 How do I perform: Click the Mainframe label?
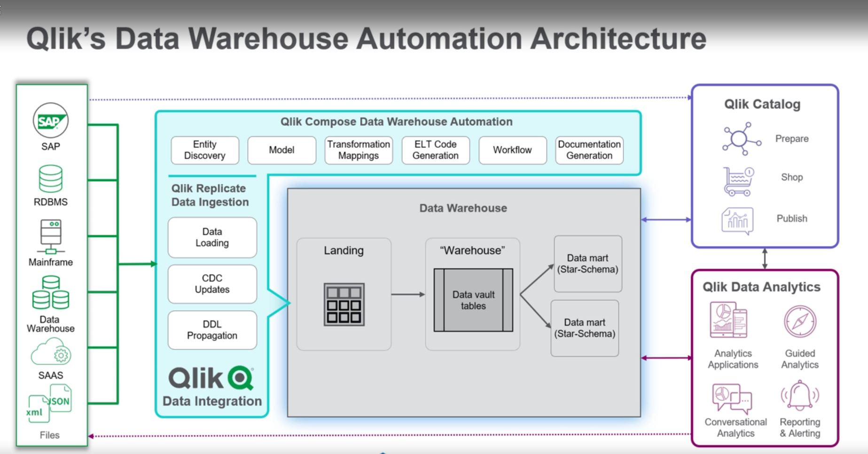pyautogui.click(x=51, y=262)
